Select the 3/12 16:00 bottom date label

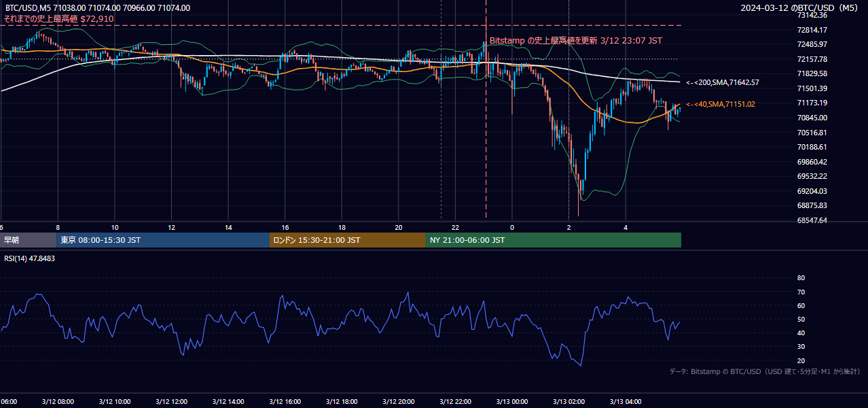click(285, 402)
